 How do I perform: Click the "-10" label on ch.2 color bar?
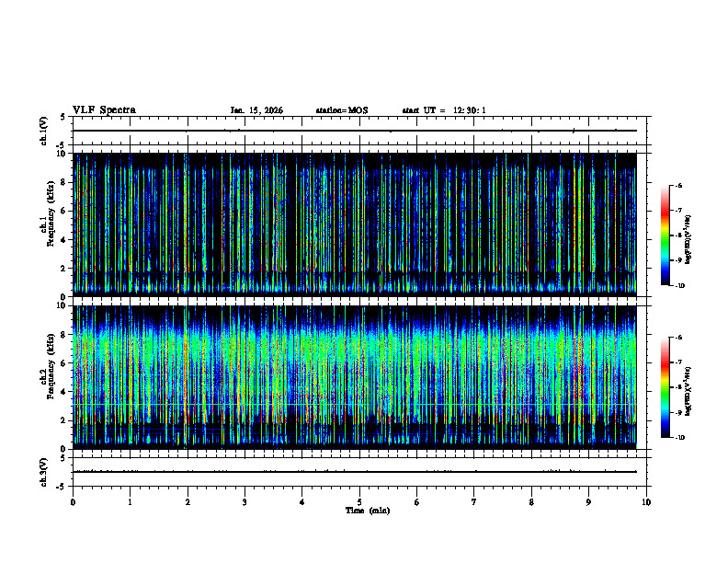679,438
